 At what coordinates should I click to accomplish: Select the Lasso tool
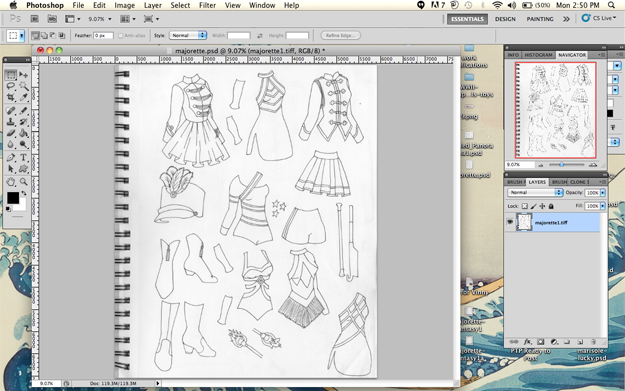(11, 86)
